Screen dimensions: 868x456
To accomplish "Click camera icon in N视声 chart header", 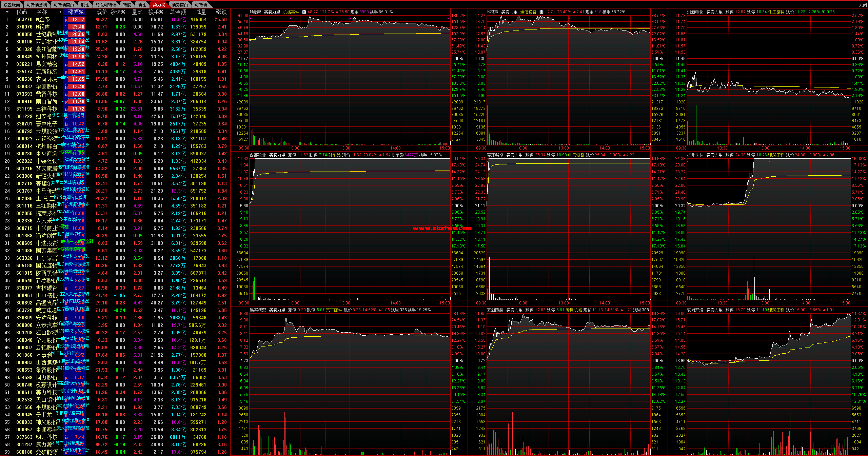I will tap(541, 12).
